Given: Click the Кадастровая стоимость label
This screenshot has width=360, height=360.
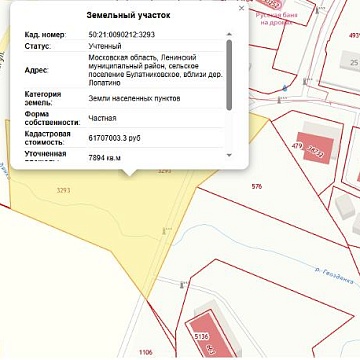Looking at the screenshot, I should (x=48, y=138).
